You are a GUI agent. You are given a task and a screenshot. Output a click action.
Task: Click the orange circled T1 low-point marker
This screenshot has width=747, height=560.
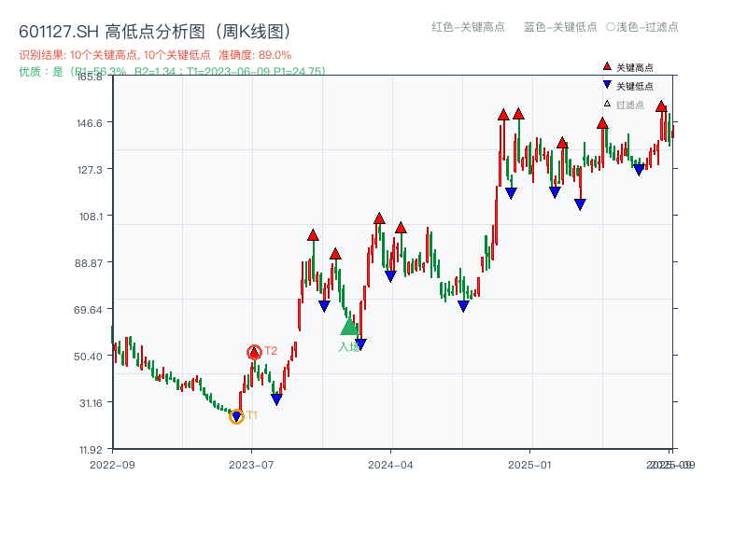236,416
